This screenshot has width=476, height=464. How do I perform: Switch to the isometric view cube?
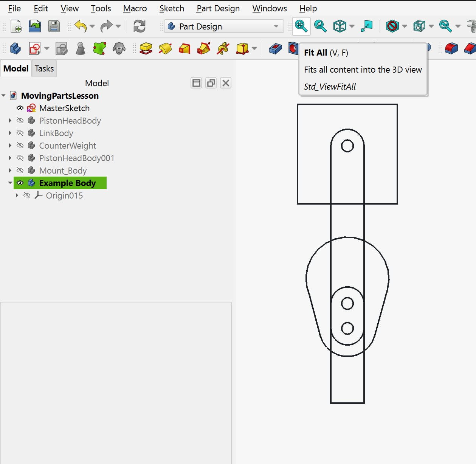[x=340, y=26]
